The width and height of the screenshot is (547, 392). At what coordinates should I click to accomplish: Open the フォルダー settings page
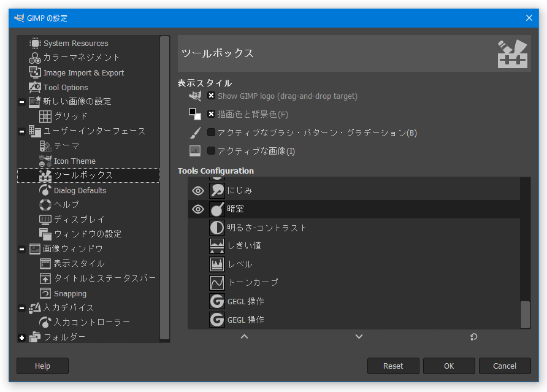pyautogui.click(x=64, y=337)
